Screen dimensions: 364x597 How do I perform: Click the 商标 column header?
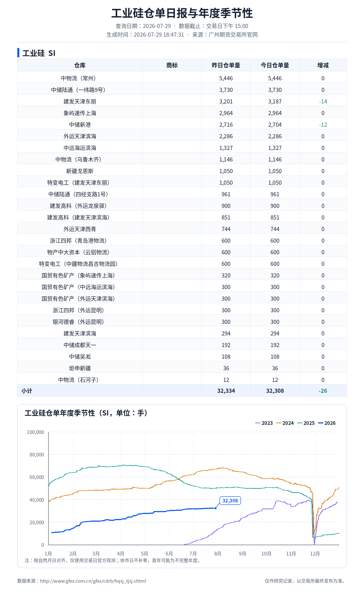pyautogui.click(x=172, y=65)
